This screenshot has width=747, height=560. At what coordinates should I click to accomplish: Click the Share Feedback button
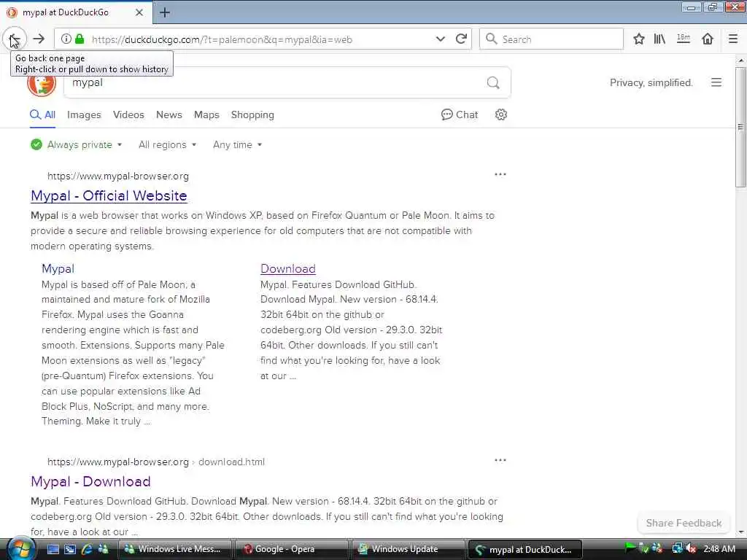[684, 523]
